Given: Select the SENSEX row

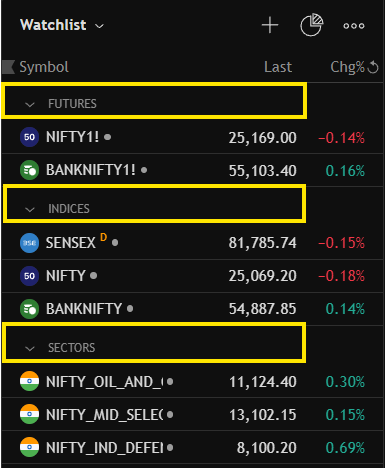Looking at the screenshot, I should tap(192, 243).
